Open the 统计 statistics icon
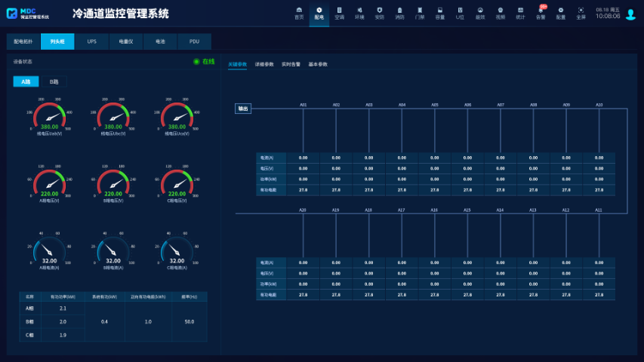 point(520,12)
